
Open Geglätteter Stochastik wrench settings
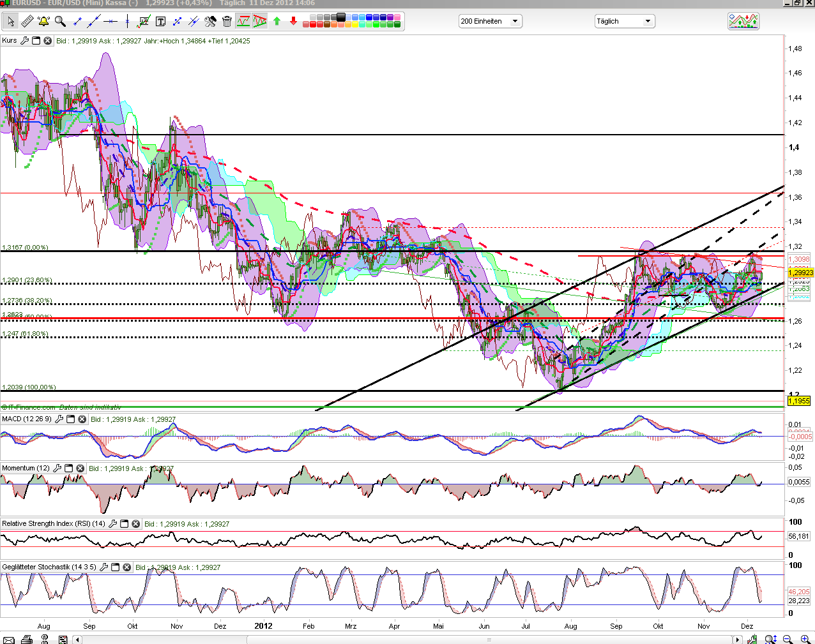pyautogui.click(x=104, y=567)
